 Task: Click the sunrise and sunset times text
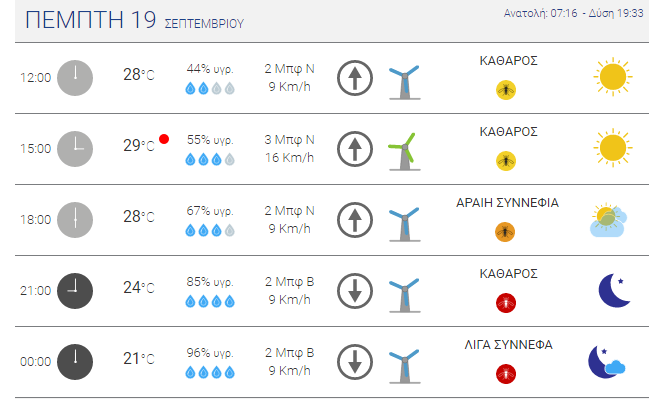click(x=573, y=13)
